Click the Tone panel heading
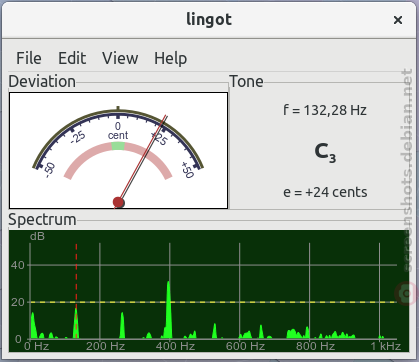Screen dimensions: 419x362 pos(246,82)
